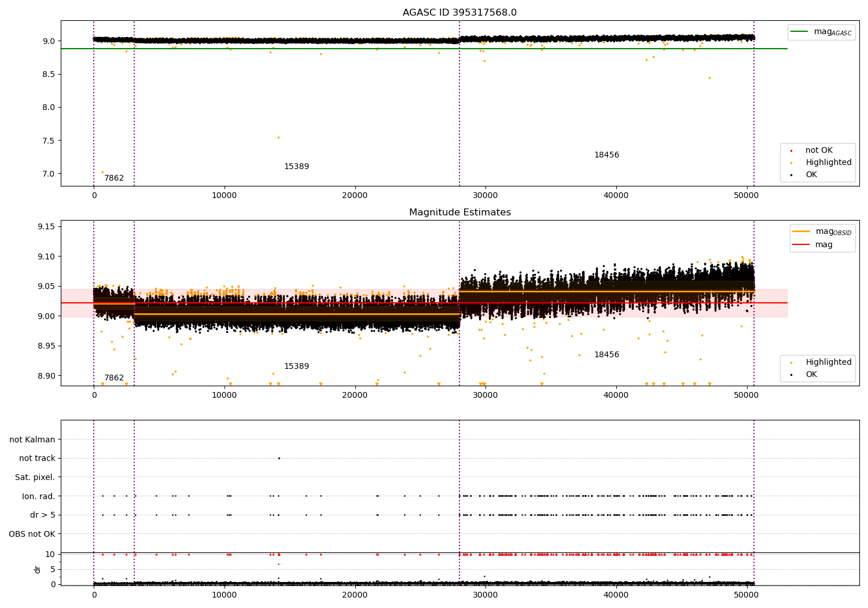Click red marker swatch beside 'not OK'
Screen dimensions: 868x608
(792, 151)
